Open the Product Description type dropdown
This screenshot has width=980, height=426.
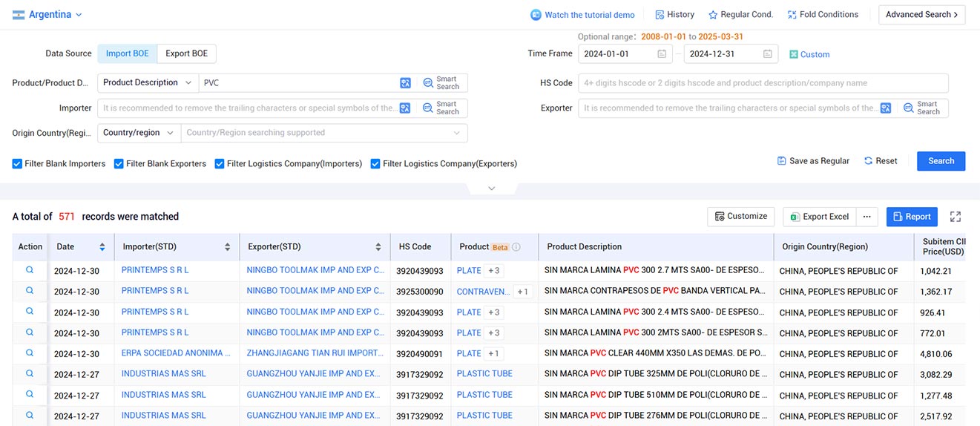[148, 83]
